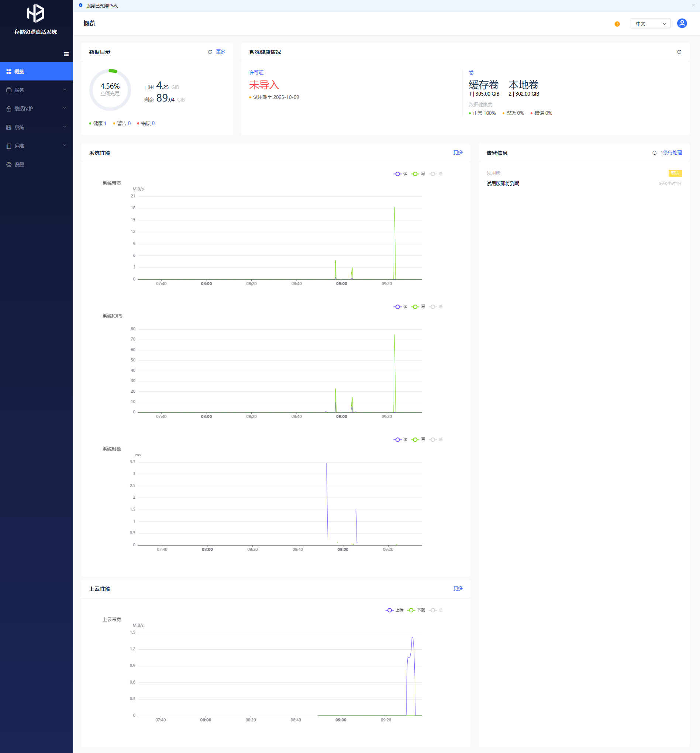Open the user account avatar icon
The image size is (700, 753).
click(682, 24)
